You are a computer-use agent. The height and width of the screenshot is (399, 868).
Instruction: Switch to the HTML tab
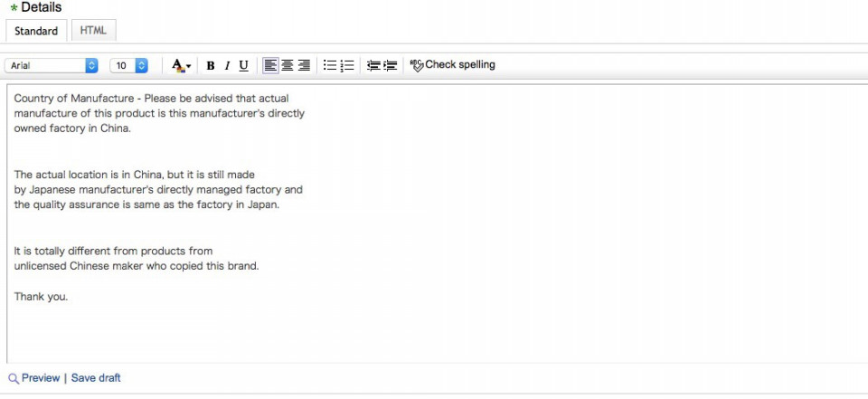pyautogui.click(x=93, y=31)
